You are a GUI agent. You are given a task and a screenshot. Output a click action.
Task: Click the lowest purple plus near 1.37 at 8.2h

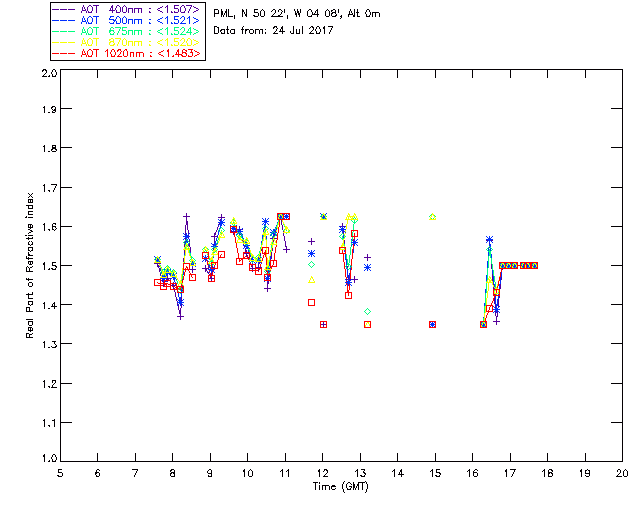tap(180, 316)
